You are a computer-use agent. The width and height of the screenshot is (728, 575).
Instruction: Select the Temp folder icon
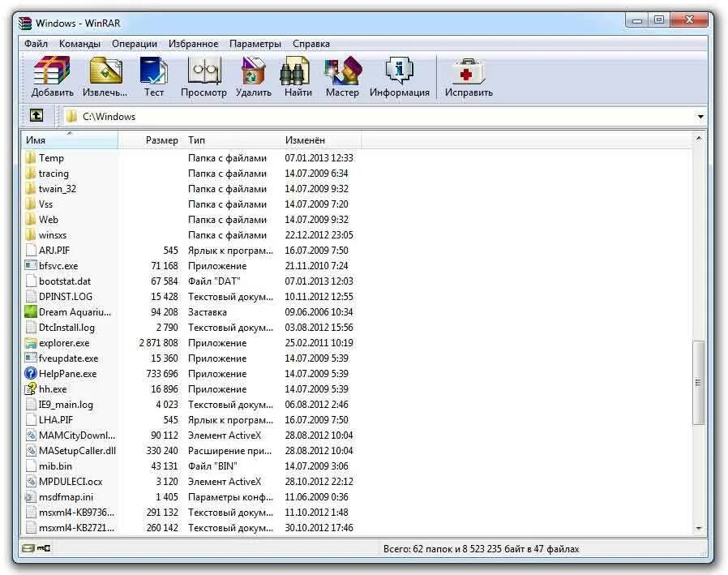click(31, 158)
